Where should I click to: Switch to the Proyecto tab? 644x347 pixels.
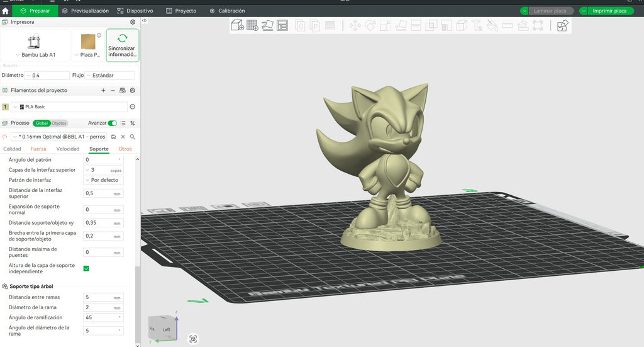[181, 11]
